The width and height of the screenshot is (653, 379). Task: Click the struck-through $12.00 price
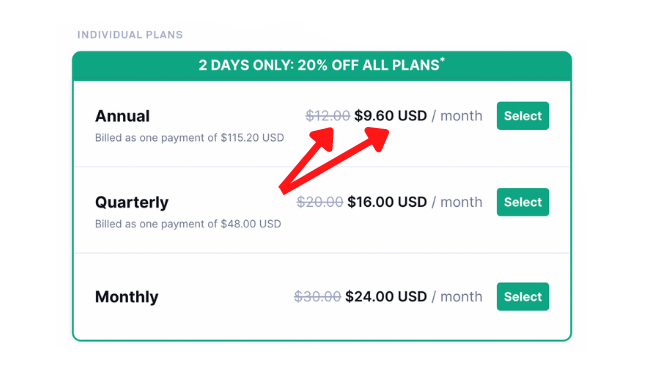coord(327,116)
